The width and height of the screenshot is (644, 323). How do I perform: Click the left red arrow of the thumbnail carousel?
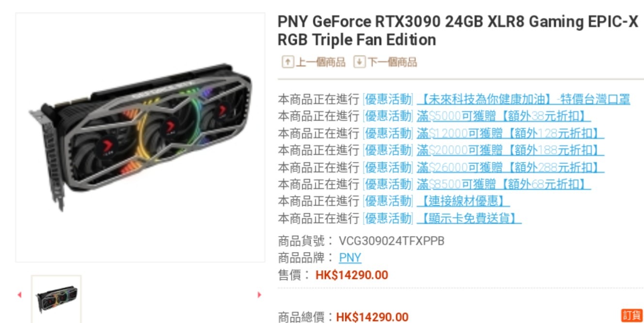click(x=19, y=294)
